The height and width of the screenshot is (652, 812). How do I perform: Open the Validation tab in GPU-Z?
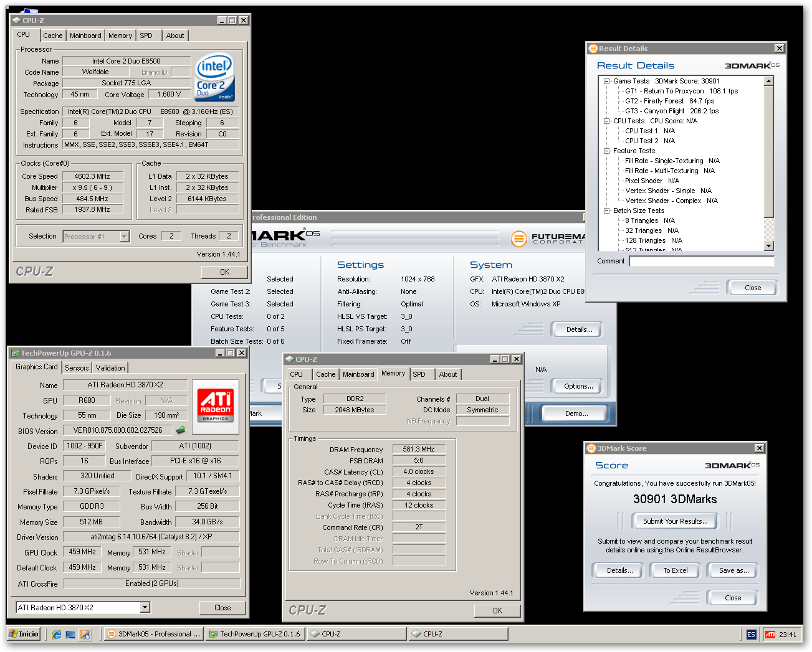(x=110, y=368)
